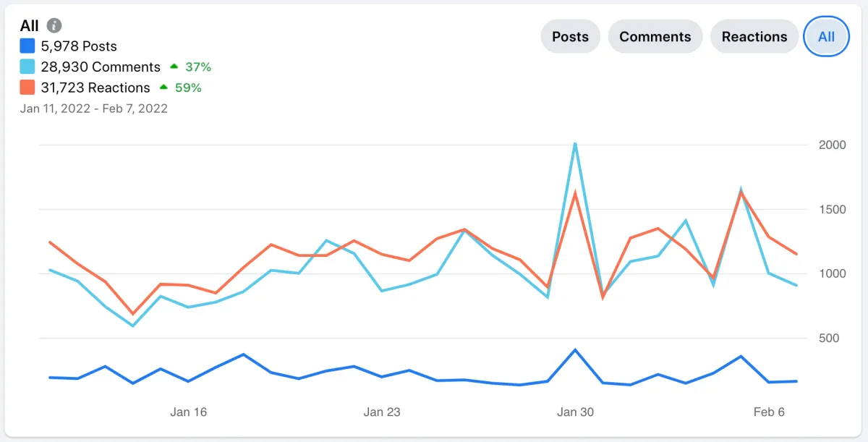The height and width of the screenshot is (442, 868).
Task: Click the 31,723 Reactions legend label
Action: pos(95,88)
